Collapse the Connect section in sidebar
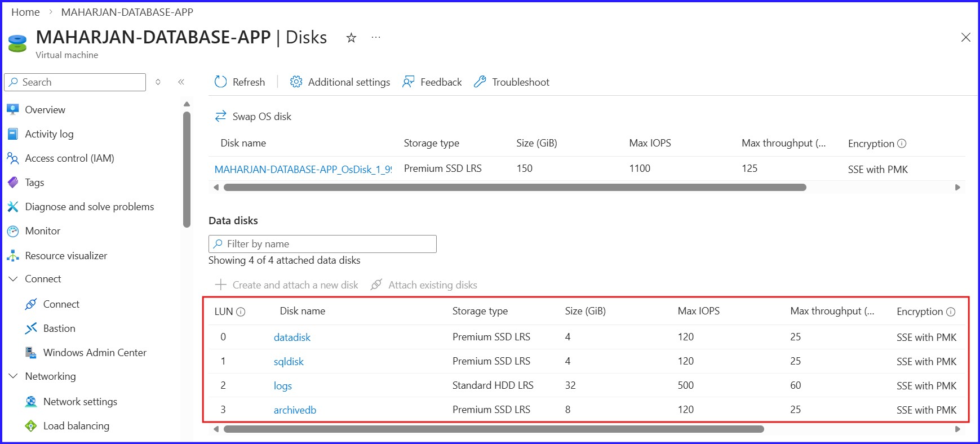The image size is (980, 444). pos(14,279)
